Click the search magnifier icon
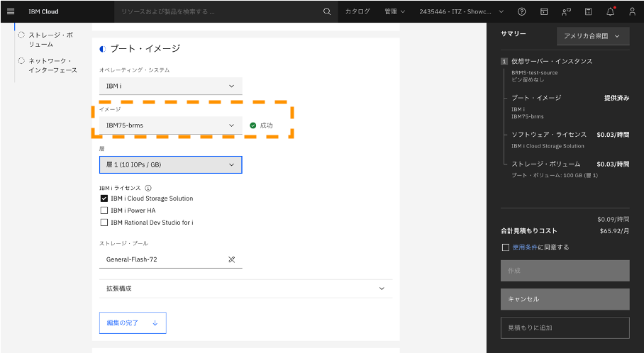Image resolution: width=644 pixels, height=353 pixels. pos(327,11)
